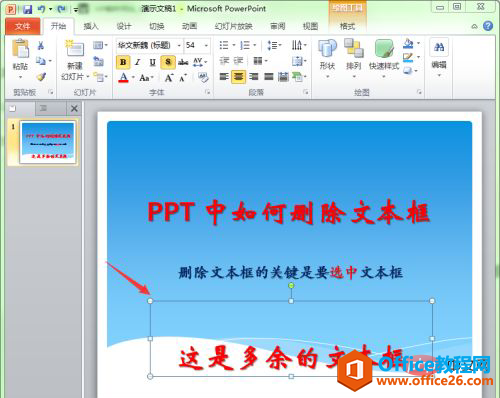Click the Shape Outline pencil icon
The height and width of the screenshot is (398, 500).
pyautogui.click(x=408, y=58)
